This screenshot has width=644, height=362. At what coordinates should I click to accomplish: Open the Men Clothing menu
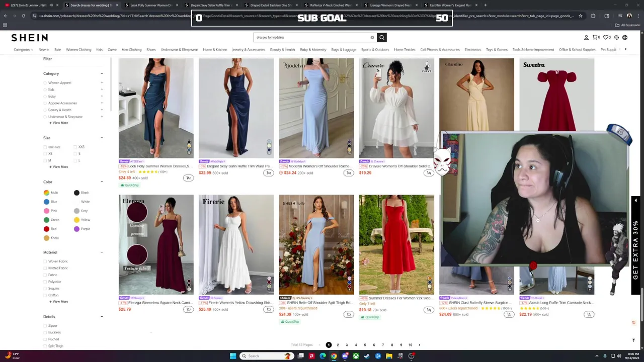click(x=131, y=49)
